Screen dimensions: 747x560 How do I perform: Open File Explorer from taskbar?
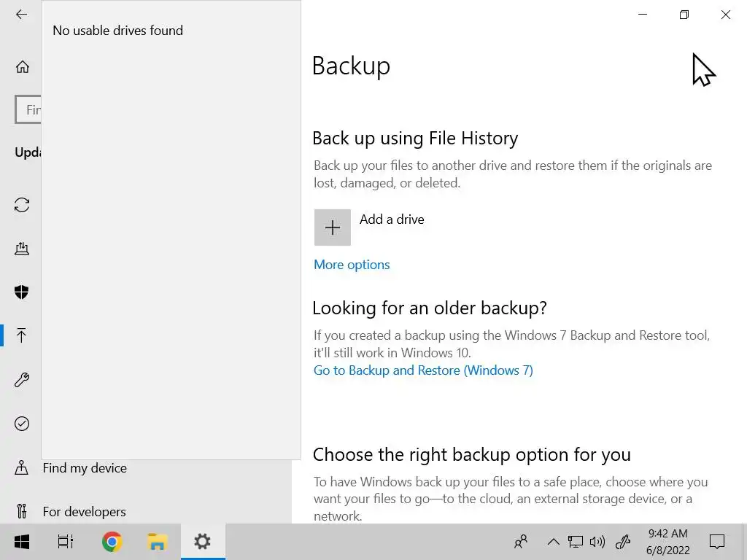tap(157, 542)
